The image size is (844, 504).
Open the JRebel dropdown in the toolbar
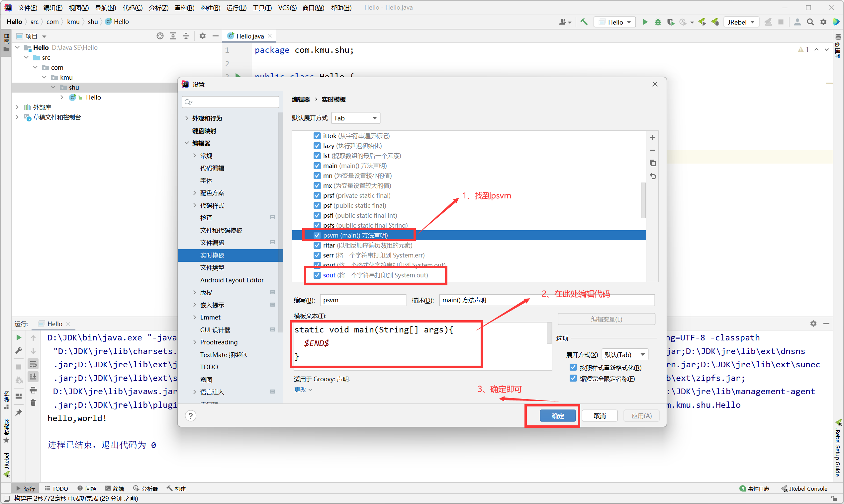pos(741,22)
